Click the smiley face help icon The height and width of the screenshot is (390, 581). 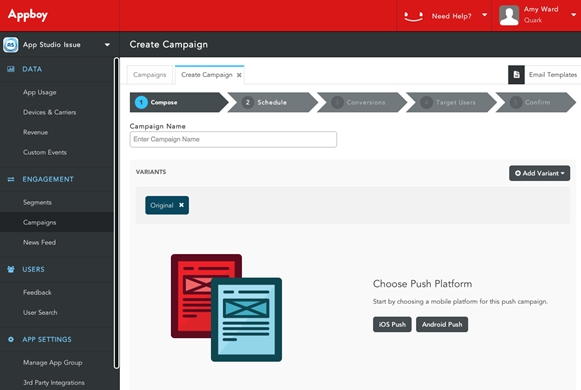[413, 16]
